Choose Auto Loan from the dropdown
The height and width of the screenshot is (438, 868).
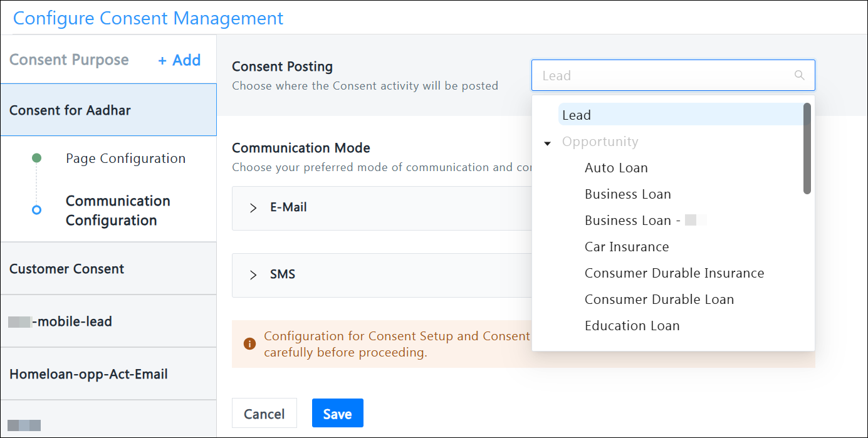click(616, 168)
